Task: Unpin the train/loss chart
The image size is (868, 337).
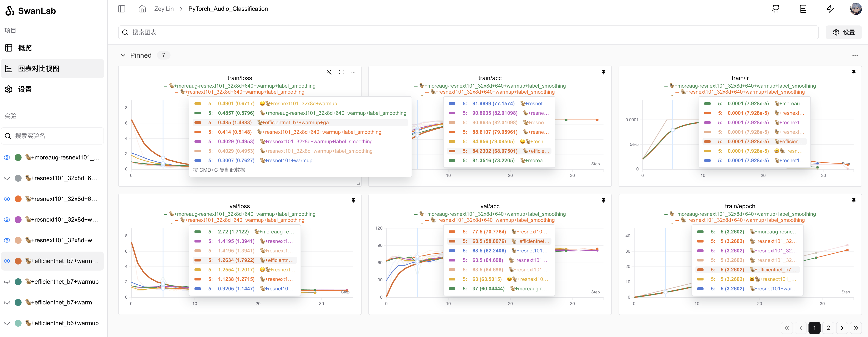Action: [329, 72]
